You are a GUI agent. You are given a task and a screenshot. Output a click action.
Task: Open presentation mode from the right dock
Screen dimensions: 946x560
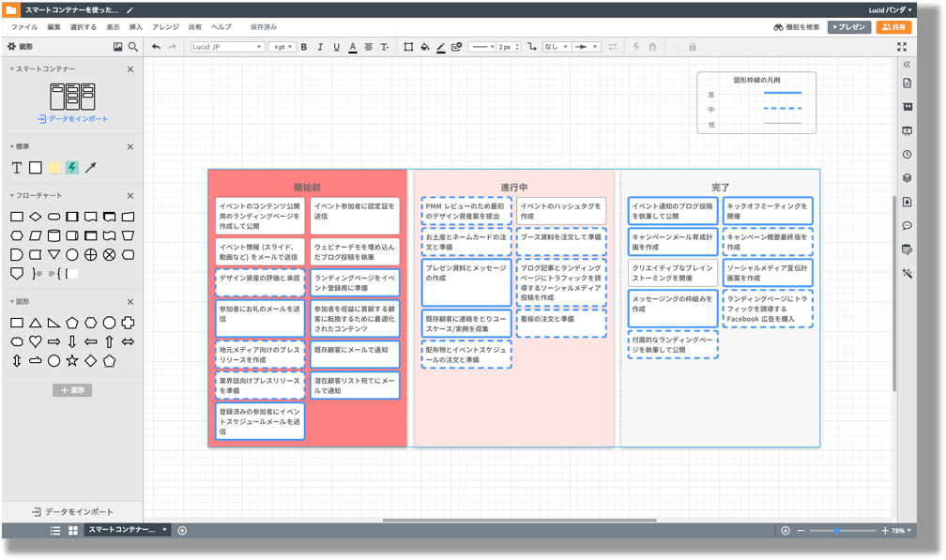click(907, 129)
